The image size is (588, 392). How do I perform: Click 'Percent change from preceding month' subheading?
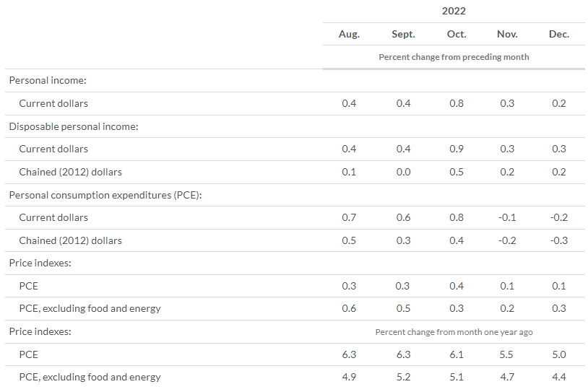click(x=454, y=57)
